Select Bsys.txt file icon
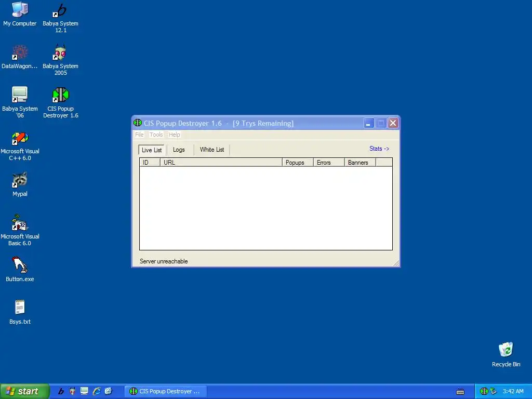The height and width of the screenshot is (399, 532). [x=20, y=312]
